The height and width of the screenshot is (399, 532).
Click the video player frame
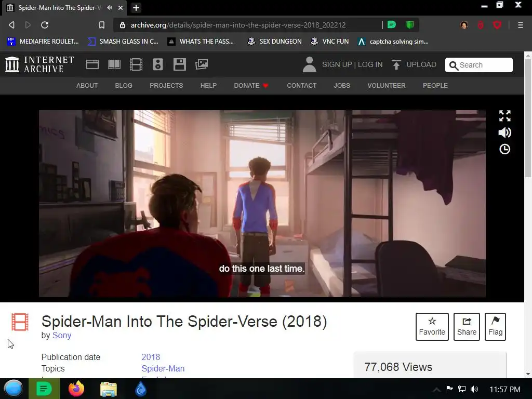click(x=262, y=204)
